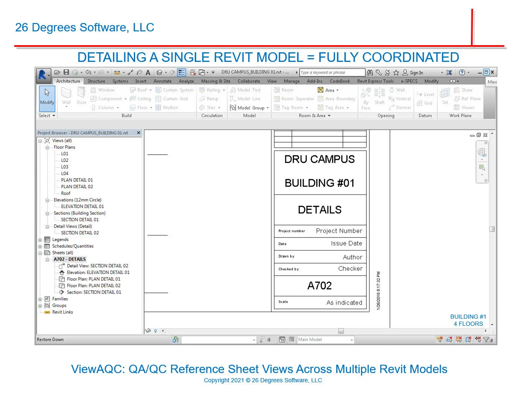Select ELEVATION DETAIL 01 view

pos(82,207)
